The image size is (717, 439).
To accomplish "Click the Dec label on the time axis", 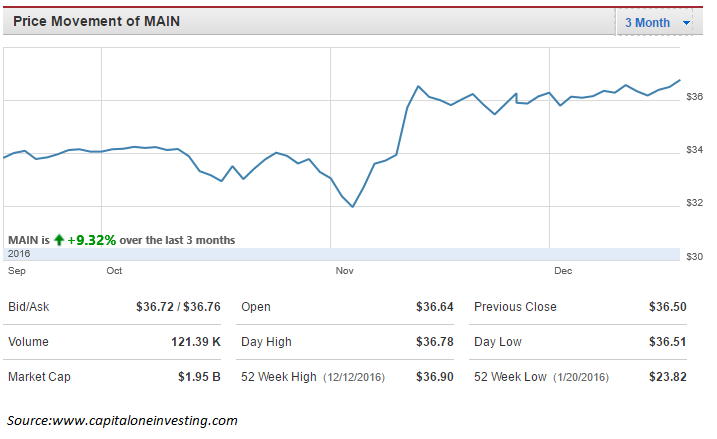I will (563, 271).
